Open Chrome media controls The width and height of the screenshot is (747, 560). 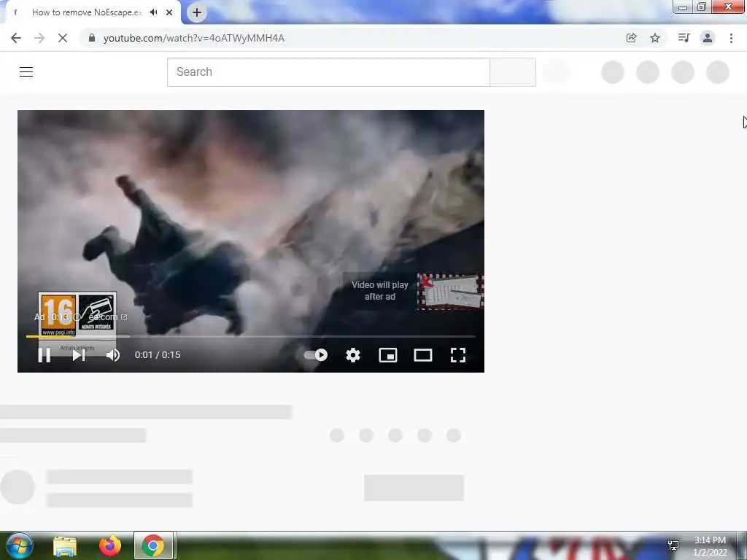point(684,38)
